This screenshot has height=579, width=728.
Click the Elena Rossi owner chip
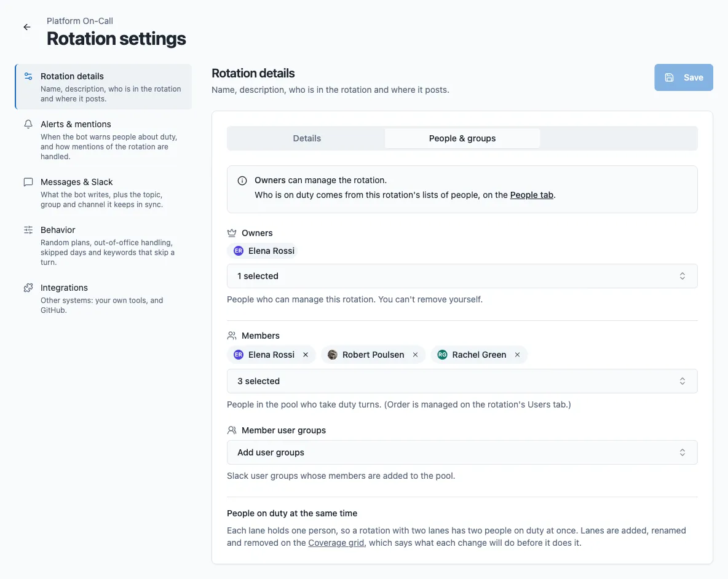263,251
